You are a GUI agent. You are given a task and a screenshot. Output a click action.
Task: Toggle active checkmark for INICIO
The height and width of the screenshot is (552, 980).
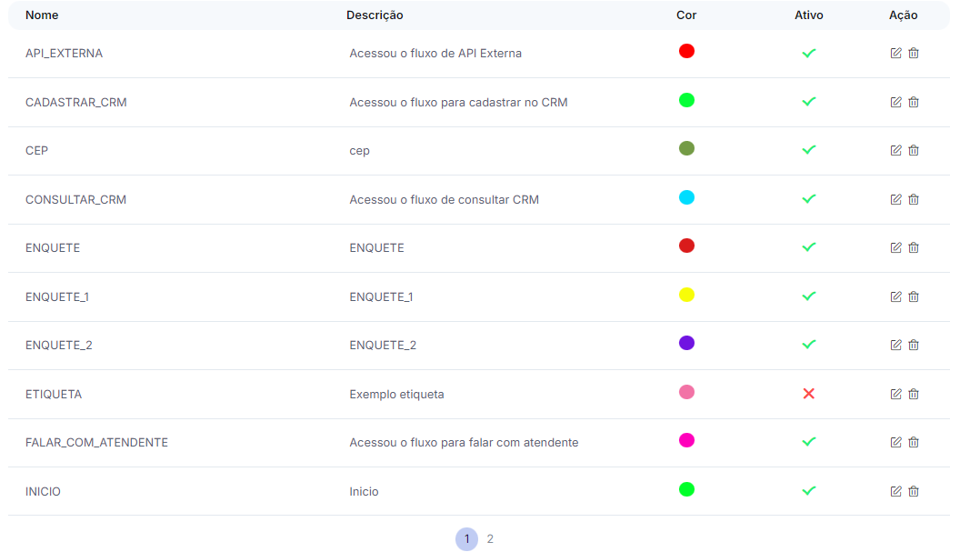pos(808,491)
